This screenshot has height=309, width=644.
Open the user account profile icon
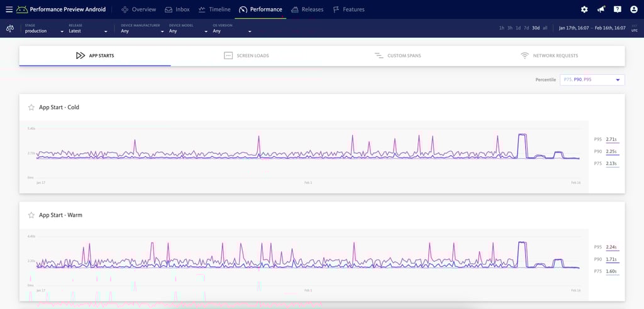(634, 9)
